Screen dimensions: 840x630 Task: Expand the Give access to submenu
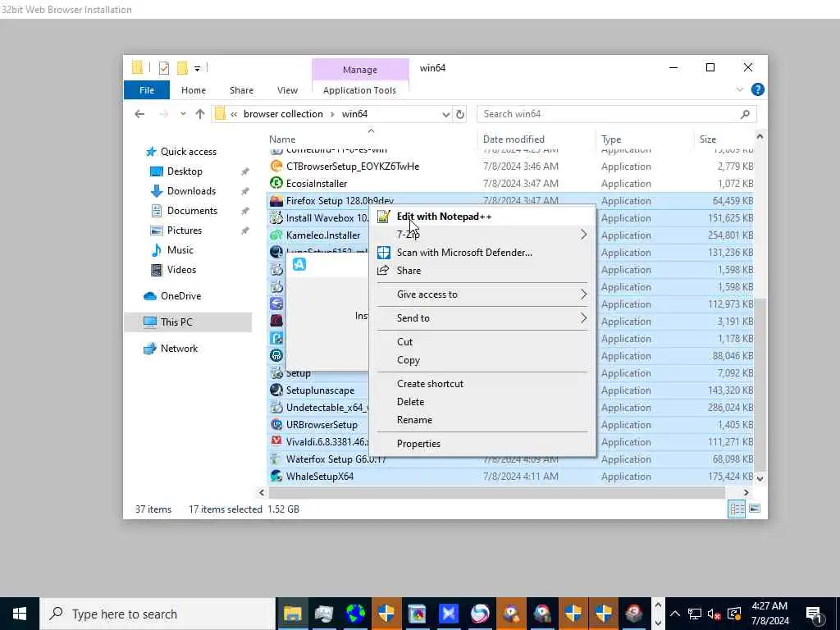click(583, 294)
